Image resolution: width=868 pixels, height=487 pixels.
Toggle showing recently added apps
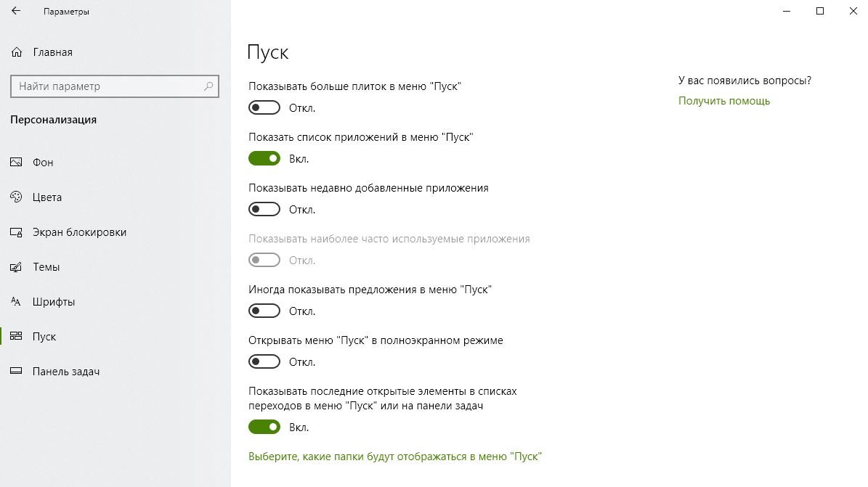click(264, 210)
